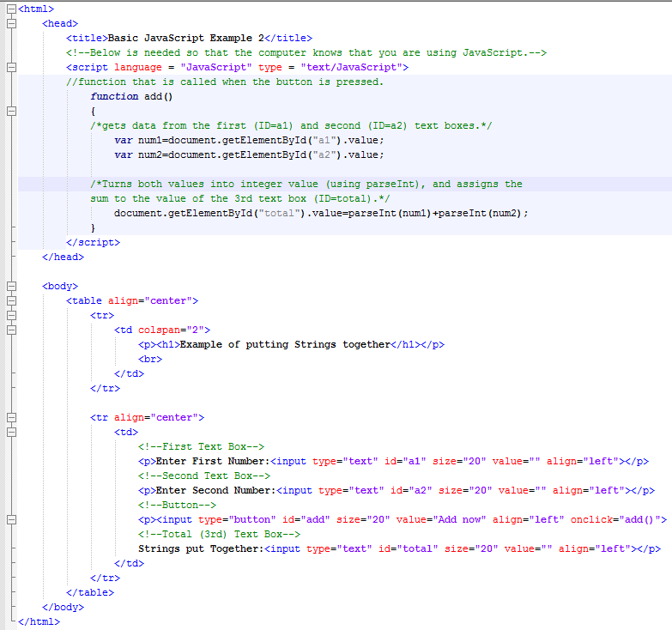672x630 pixels.
Task: Collapse the fold marker at the button input line
Action: (x=11, y=519)
